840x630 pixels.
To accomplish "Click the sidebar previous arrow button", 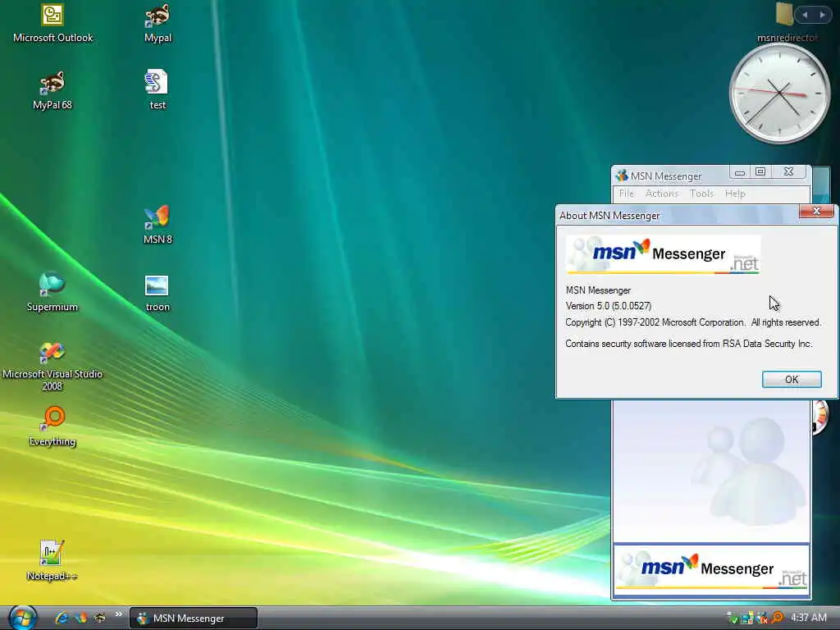I will tap(805, 15).
